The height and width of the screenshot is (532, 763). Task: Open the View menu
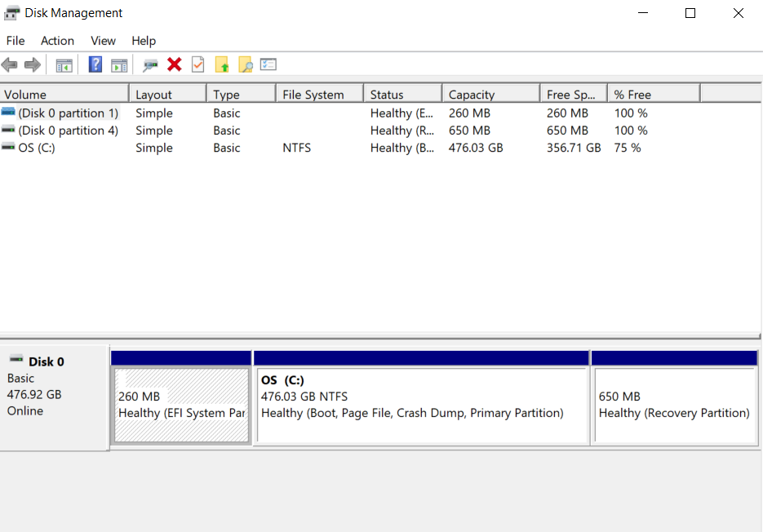(x=103, y=41)
